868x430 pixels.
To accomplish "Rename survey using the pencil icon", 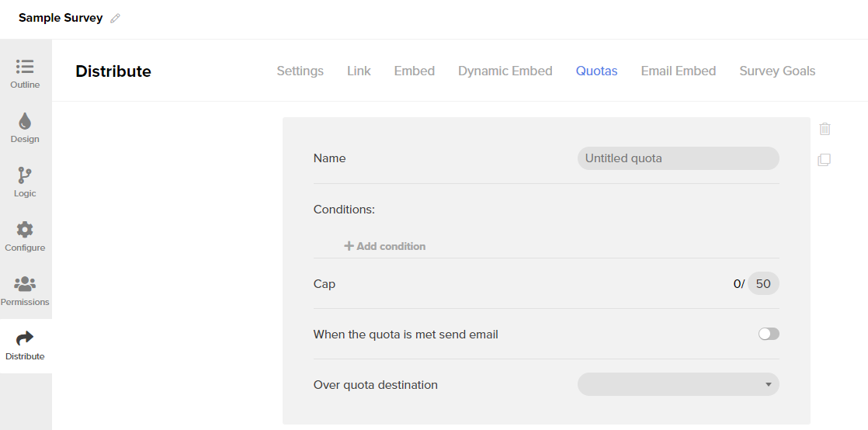I will click(115, 19).
